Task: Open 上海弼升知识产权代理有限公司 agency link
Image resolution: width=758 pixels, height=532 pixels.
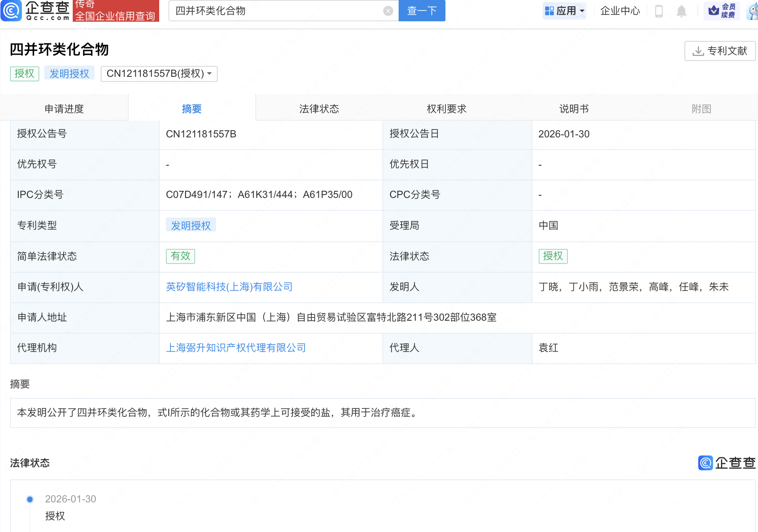Action: coord(236,348)
